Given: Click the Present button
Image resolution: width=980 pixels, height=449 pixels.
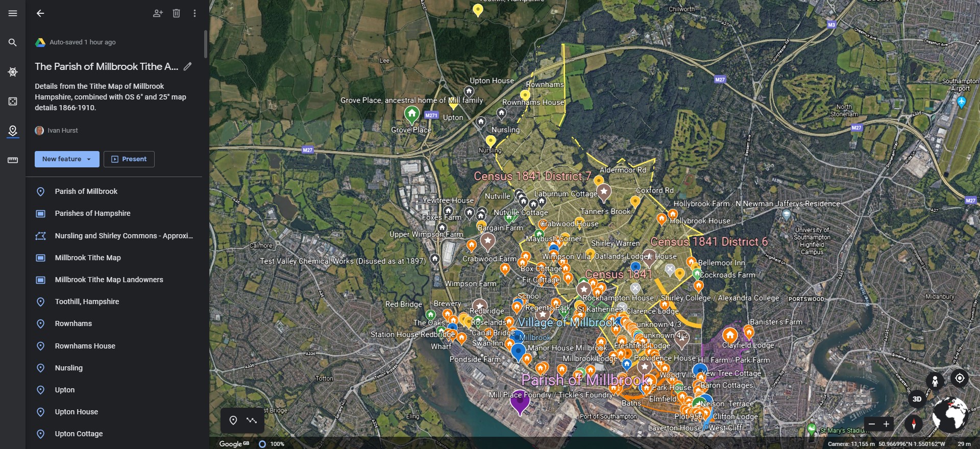Looking at the screenshot, I should point(129,159).
